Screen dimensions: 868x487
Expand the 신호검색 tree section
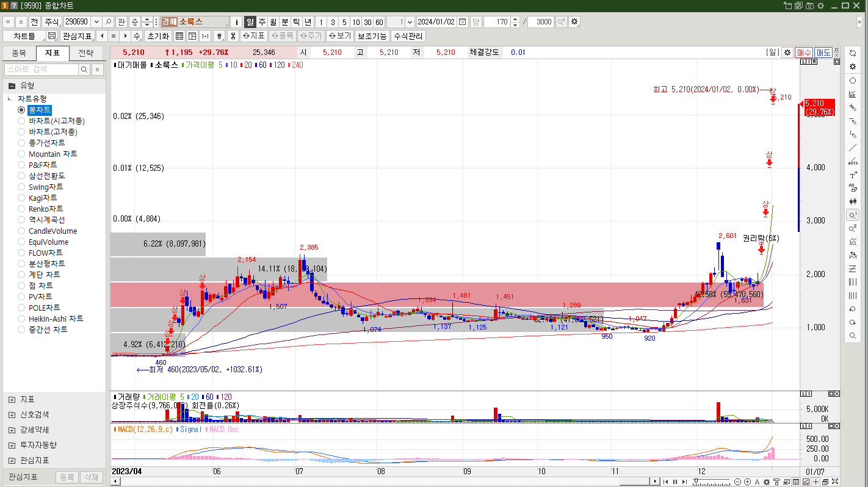point(12,415)
